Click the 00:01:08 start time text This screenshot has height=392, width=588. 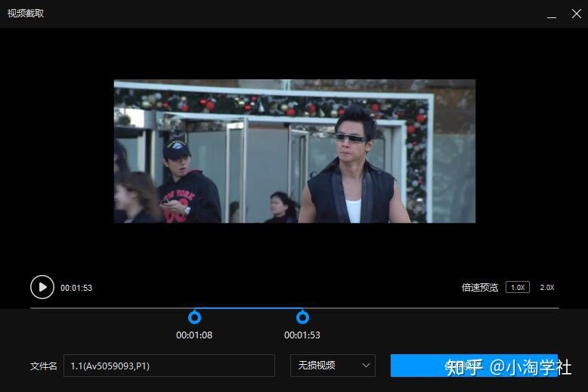click(x=194, y=335)
